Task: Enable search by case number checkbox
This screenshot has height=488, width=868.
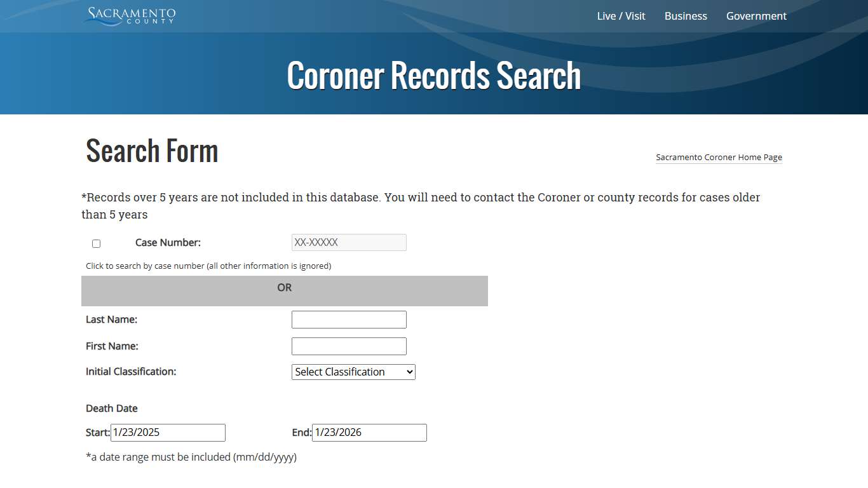Action: coord(96,243)
